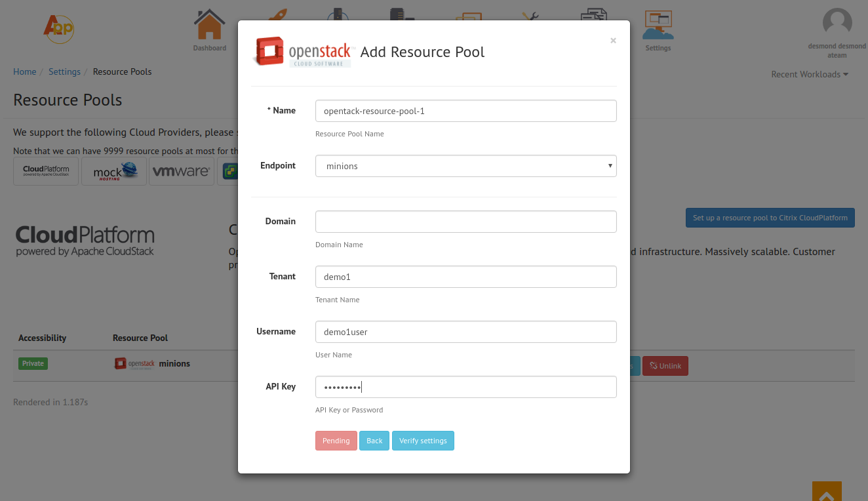Open the desmond user avatar menu
Screen dimensions: 868x501
tap(837, 23)
